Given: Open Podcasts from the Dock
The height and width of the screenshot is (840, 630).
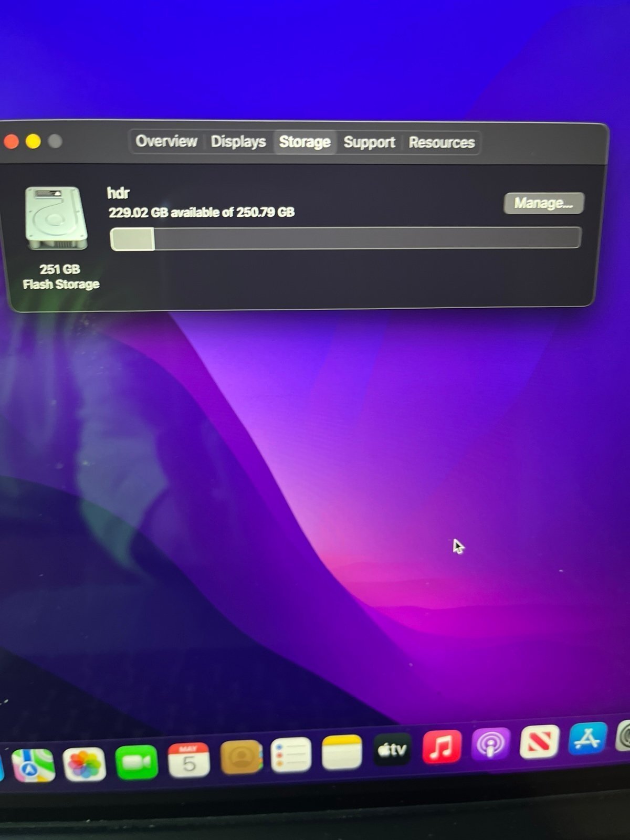Looking at the screenshot, I should pyautogui.click(x=490, y=744).
